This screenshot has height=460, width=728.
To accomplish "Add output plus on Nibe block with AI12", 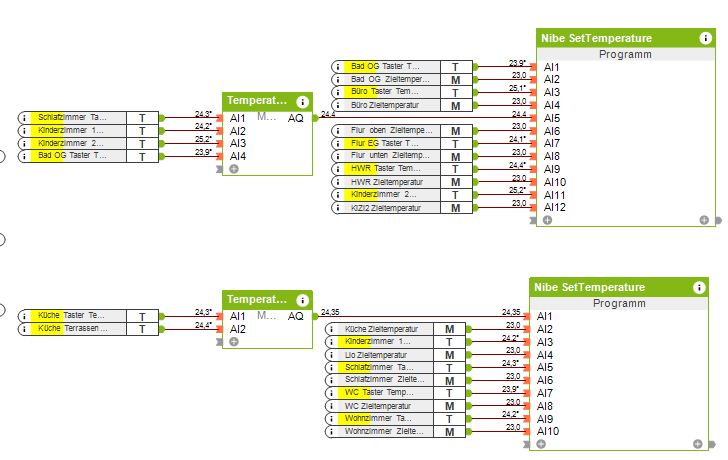I will coord(704,220).
